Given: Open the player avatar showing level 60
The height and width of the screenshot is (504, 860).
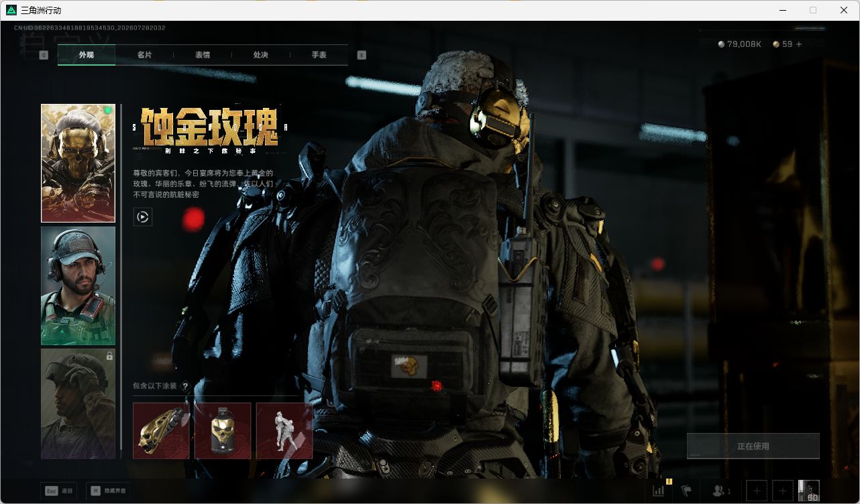Looking at the screenshot, I should 808,491.
